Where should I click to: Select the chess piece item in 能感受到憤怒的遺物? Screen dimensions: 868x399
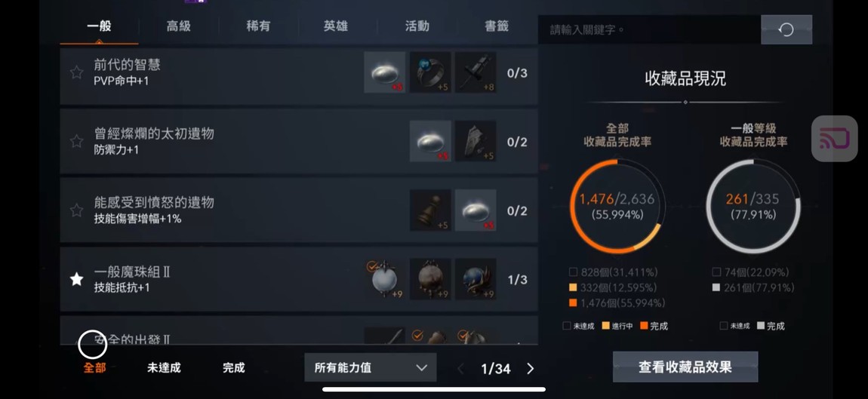coord(430,210)
